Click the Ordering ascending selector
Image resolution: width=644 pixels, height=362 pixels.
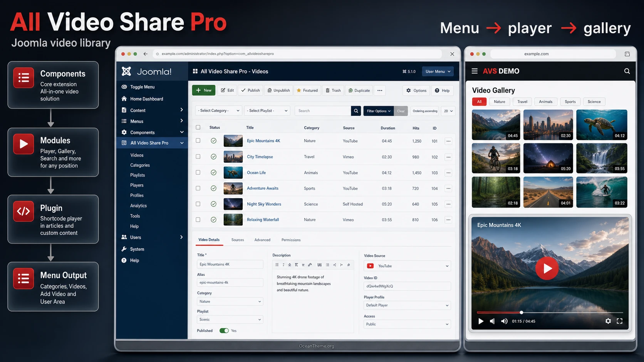pos(425,111)
